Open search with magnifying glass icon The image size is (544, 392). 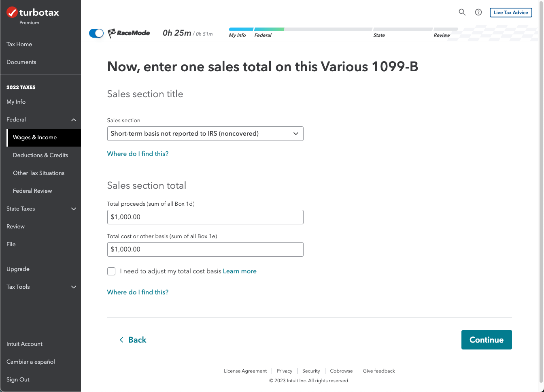pos(462,12)
